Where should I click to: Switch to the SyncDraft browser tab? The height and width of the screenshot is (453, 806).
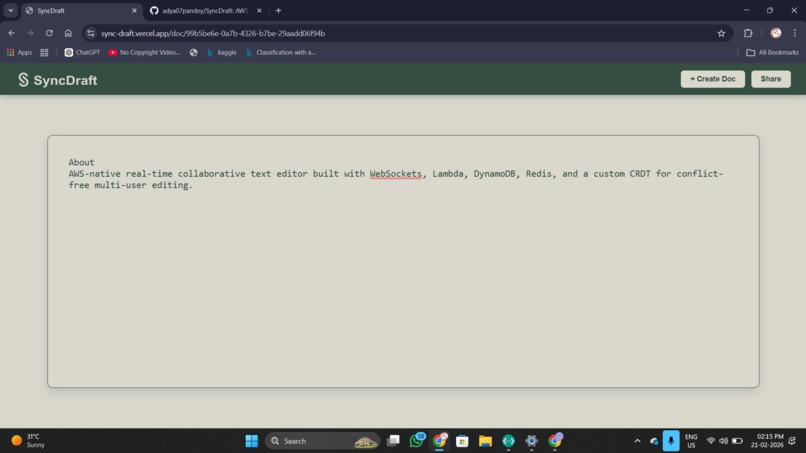click(81, 10)
